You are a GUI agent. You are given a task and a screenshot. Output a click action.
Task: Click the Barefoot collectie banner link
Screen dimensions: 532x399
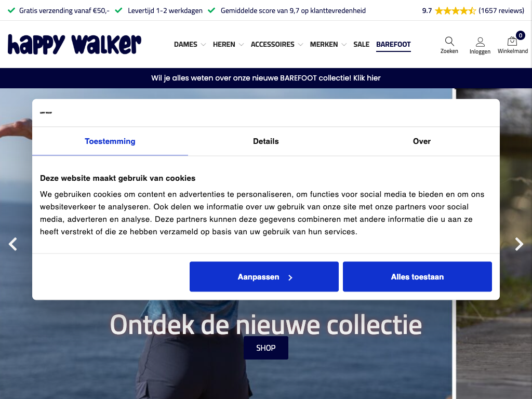coord(265,78)
